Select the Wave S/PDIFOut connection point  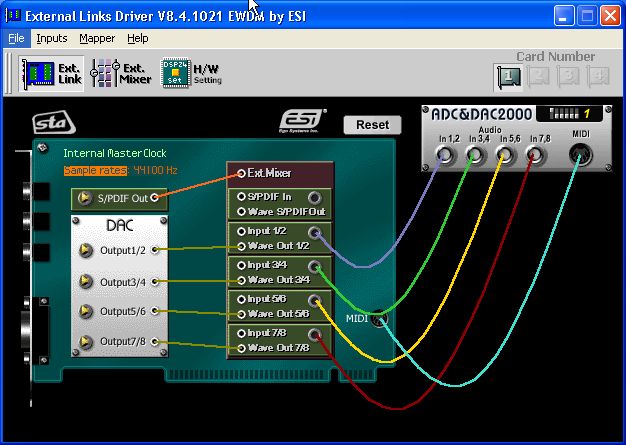[x=241, y=212]
